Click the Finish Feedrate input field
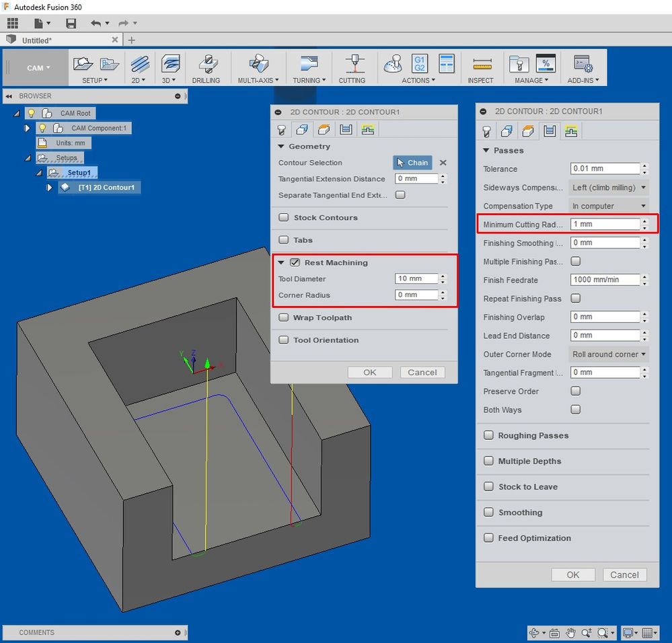This screenshot has width=672, height=643. (x=605, y=280)
